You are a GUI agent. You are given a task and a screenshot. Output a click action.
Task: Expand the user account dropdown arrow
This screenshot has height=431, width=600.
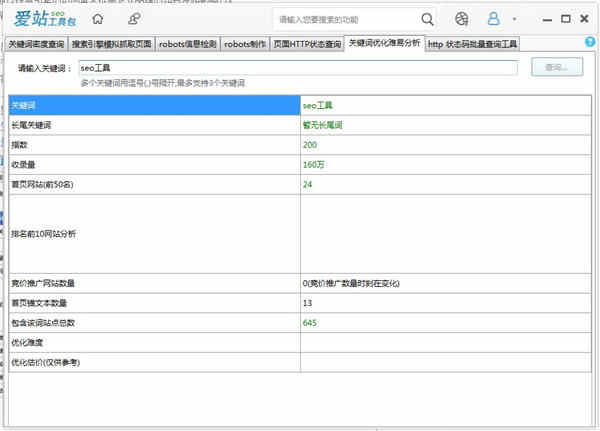(x=514, y=18)
